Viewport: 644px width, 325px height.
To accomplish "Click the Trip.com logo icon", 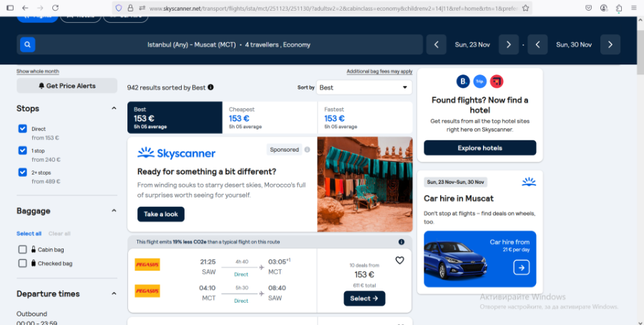I will pyautogui.click(x=479, y=82).
